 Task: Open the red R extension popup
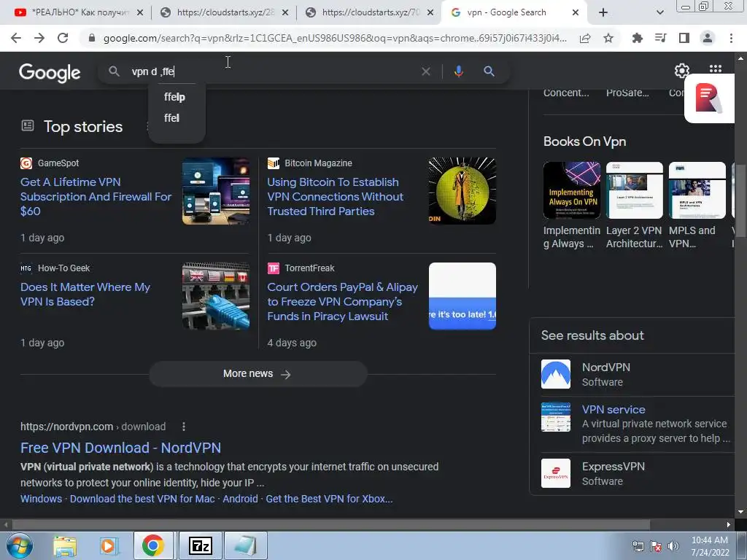(x=709, y=98)
